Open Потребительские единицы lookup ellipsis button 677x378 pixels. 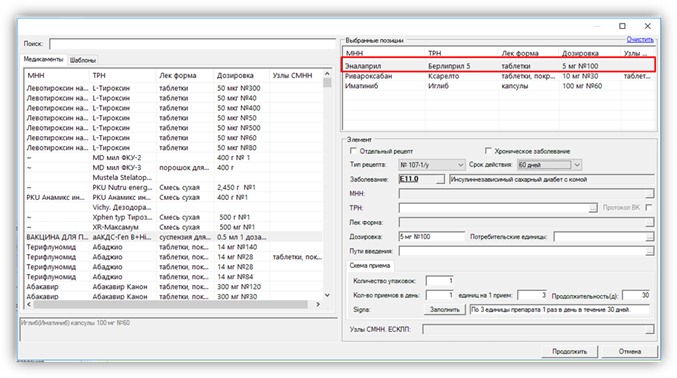point(649,237)
